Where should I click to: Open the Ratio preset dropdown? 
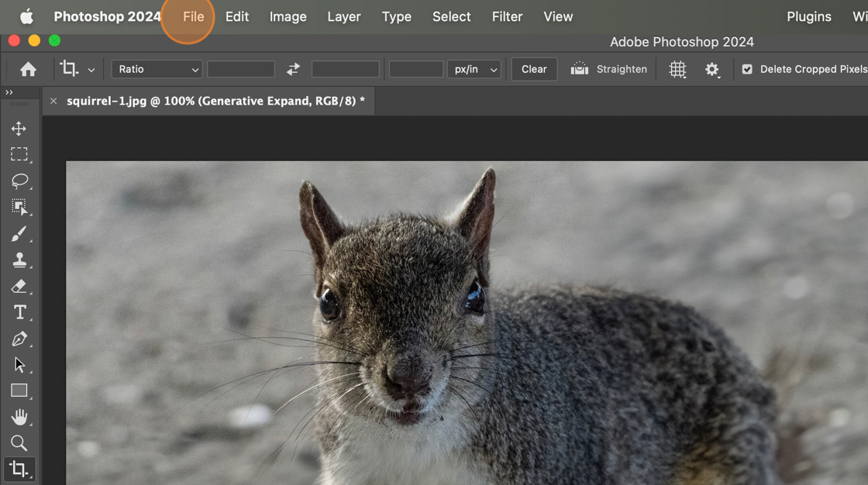[157, 69]
